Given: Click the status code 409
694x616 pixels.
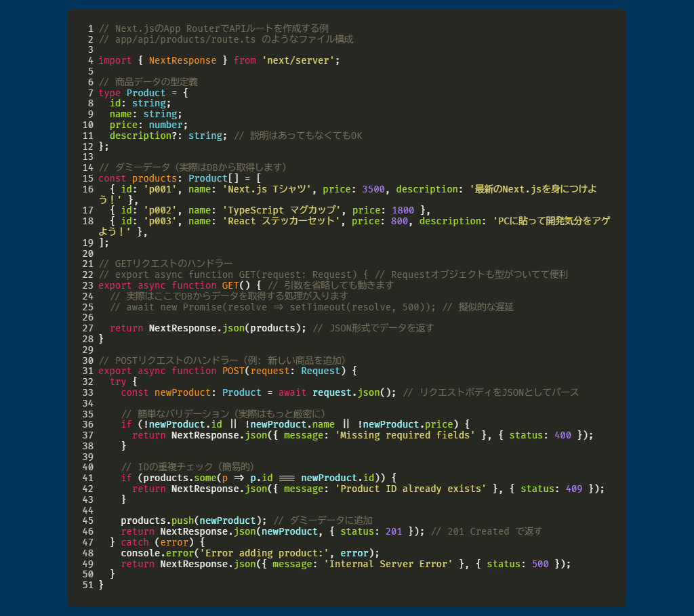Looking at the screenshot, I should pos(573,489).
